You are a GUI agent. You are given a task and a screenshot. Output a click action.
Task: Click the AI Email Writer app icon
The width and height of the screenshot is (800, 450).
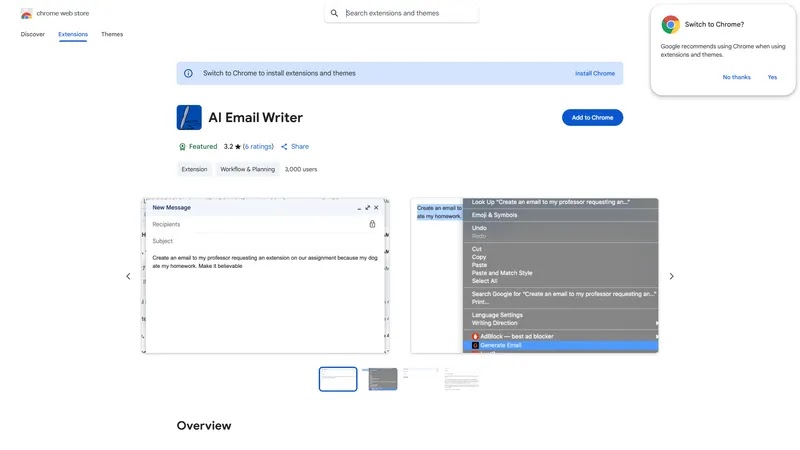click(189, 117)
